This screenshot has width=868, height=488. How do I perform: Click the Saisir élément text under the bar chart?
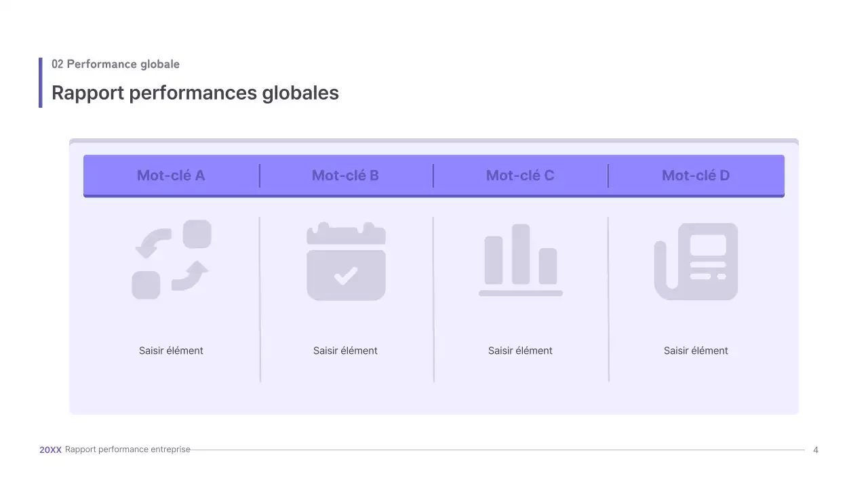pyautogui.click(x=520, y=350)
